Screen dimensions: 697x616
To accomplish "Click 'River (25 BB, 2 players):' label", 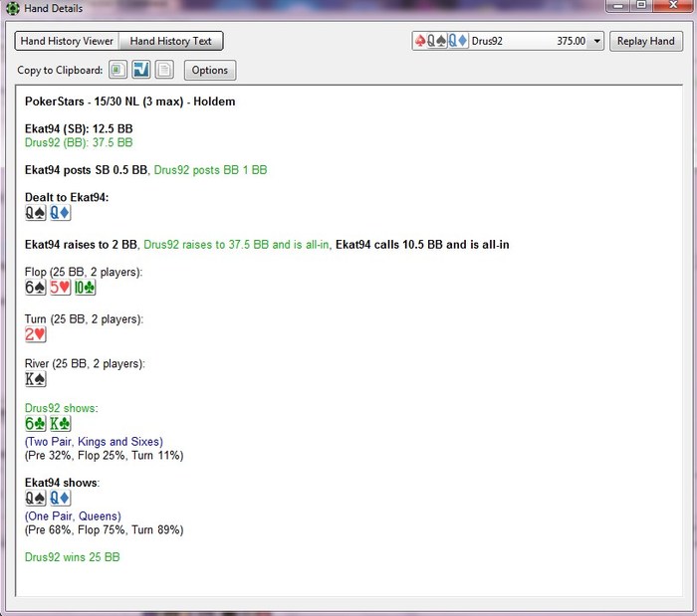I will pos(85,364).
